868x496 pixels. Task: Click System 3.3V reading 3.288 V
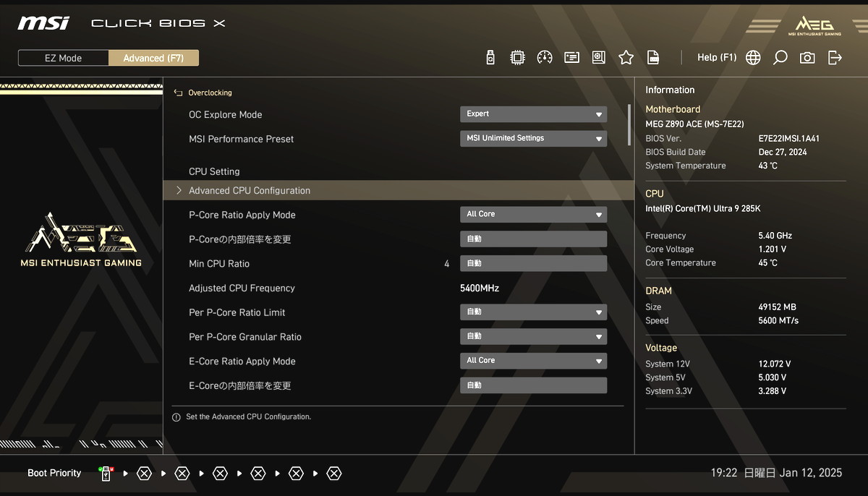(773, 392)
